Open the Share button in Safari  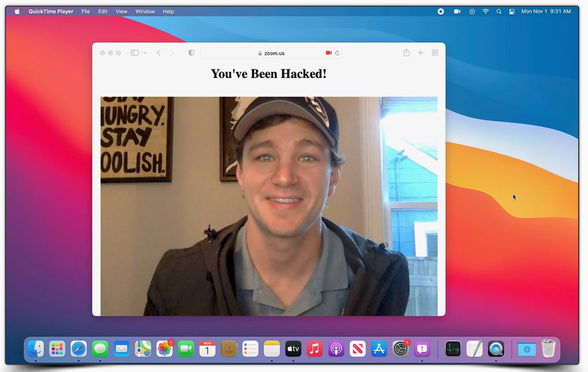pos(406,53)
